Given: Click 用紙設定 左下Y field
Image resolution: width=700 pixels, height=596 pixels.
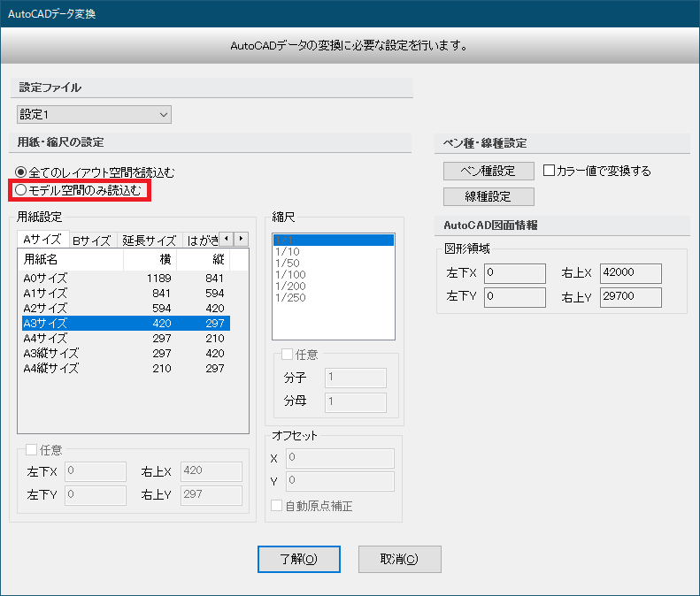Looking at the screenshot, I should [96, 495].
